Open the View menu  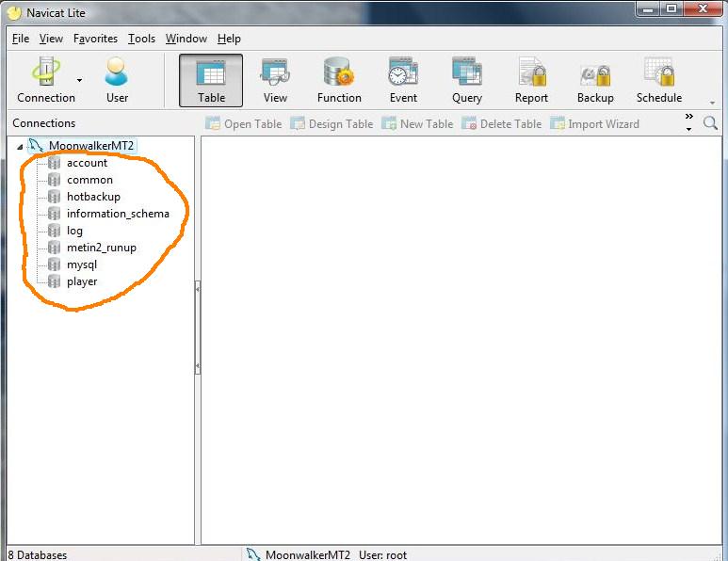tap(51, 39)
